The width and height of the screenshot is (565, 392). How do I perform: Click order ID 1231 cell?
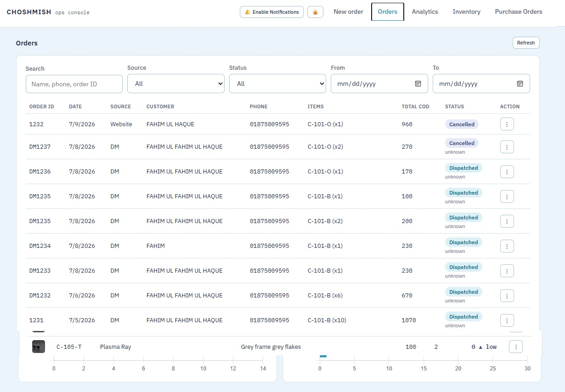[x=36, y=320]
